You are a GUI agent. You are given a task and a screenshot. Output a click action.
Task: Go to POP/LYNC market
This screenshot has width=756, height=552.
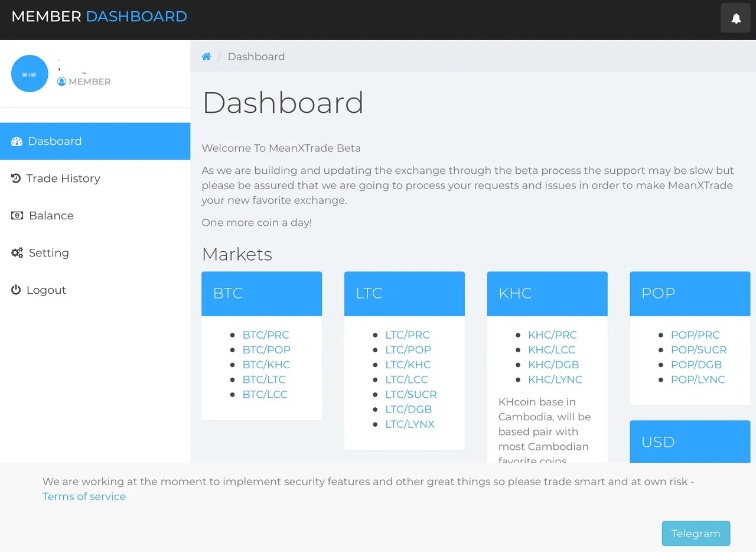(x=698, y=379)
